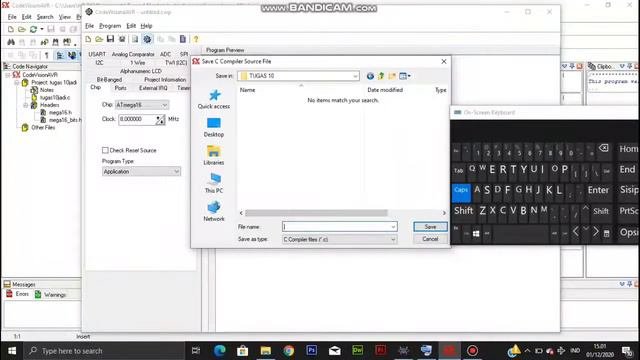Open the dropdown arrow beside the refresh icon
The width and height of the screenshot is (640, 360).
click(x=42, y=29)
